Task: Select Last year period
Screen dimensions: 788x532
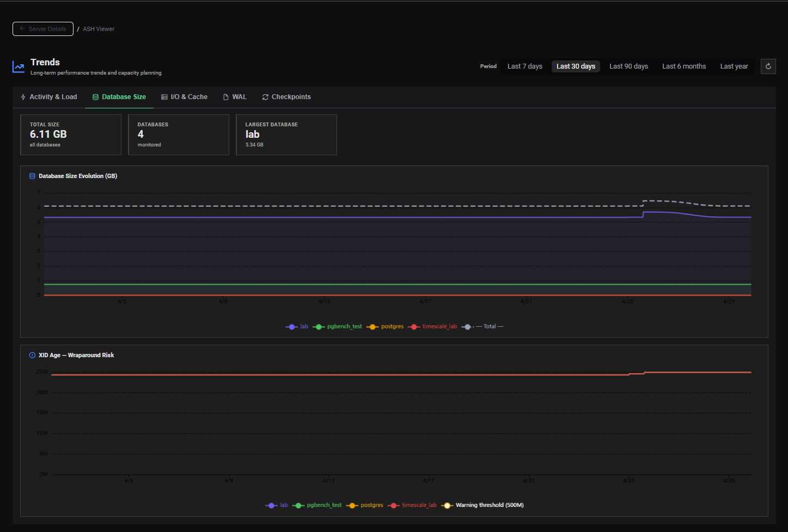Action: (734, 66)
